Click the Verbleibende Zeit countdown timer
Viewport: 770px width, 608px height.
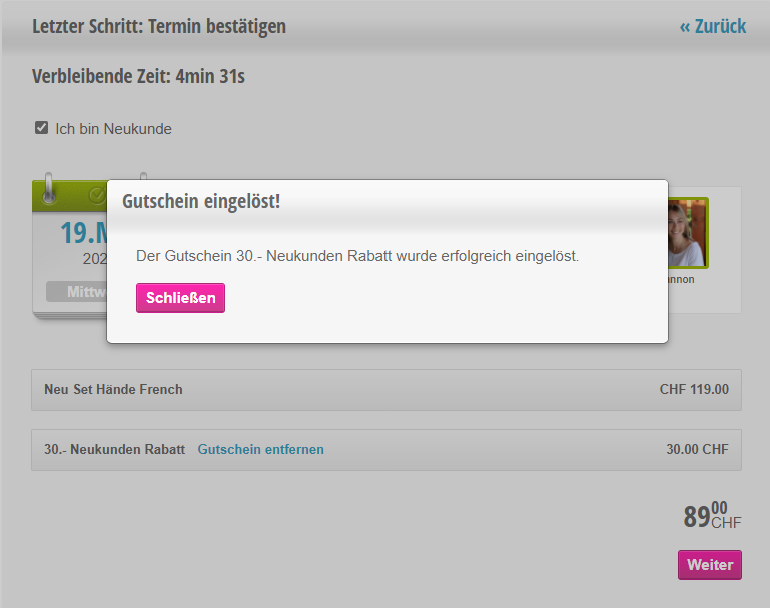click(138, 77)
